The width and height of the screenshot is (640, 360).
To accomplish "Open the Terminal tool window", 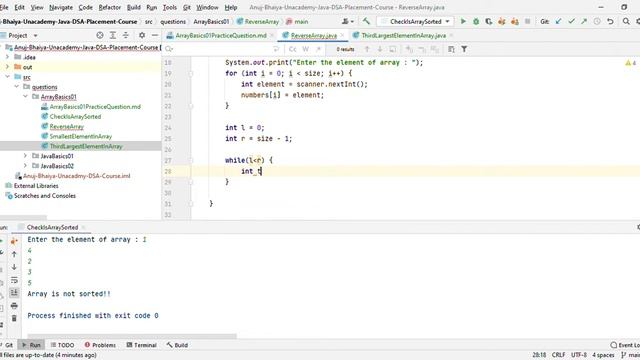I will 141,345.
